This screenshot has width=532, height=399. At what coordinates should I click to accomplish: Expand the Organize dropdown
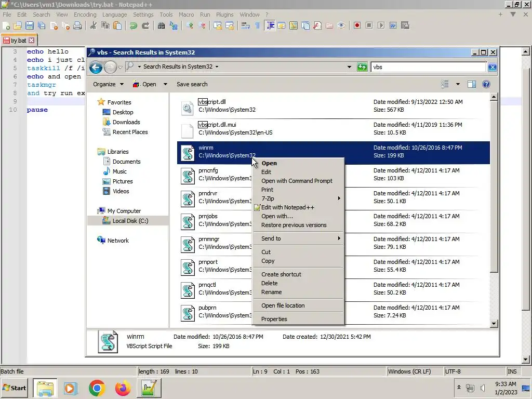(108, 84)
